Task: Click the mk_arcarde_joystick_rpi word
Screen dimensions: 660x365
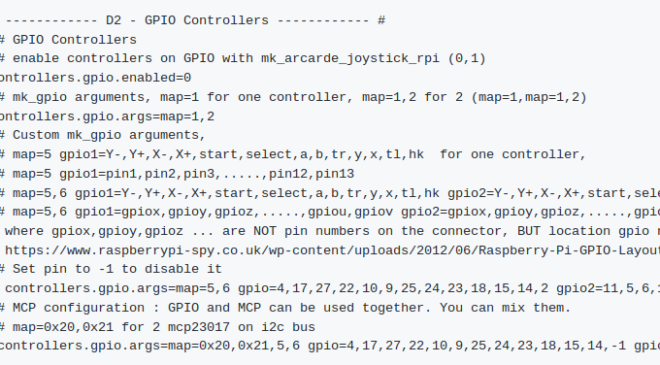Action: (350, 59)
